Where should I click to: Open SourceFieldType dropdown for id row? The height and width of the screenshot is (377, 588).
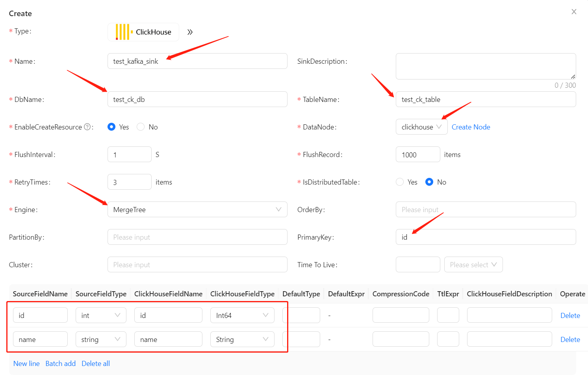101,315
